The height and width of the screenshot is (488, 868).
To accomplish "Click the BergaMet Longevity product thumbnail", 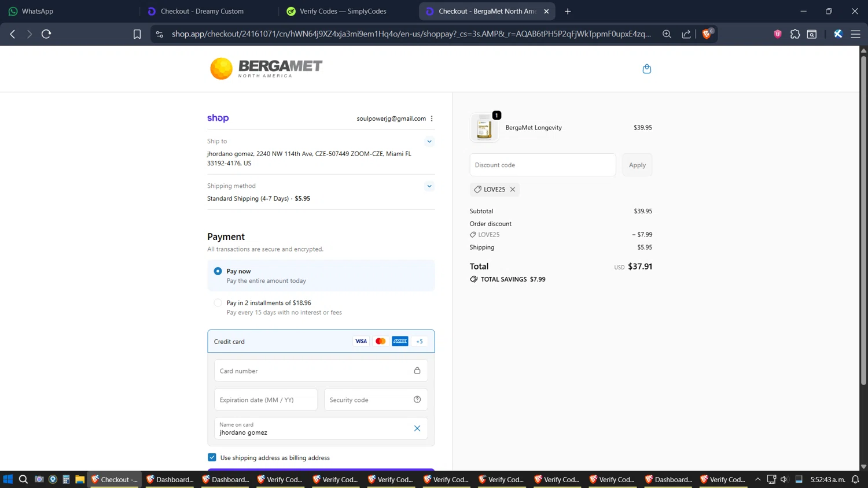I will coord(484,128).
